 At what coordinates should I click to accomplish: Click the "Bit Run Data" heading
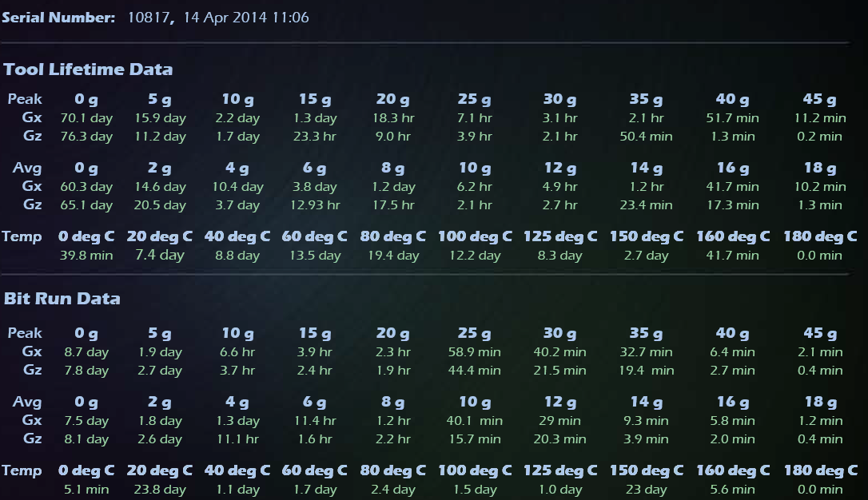point(62,299)
